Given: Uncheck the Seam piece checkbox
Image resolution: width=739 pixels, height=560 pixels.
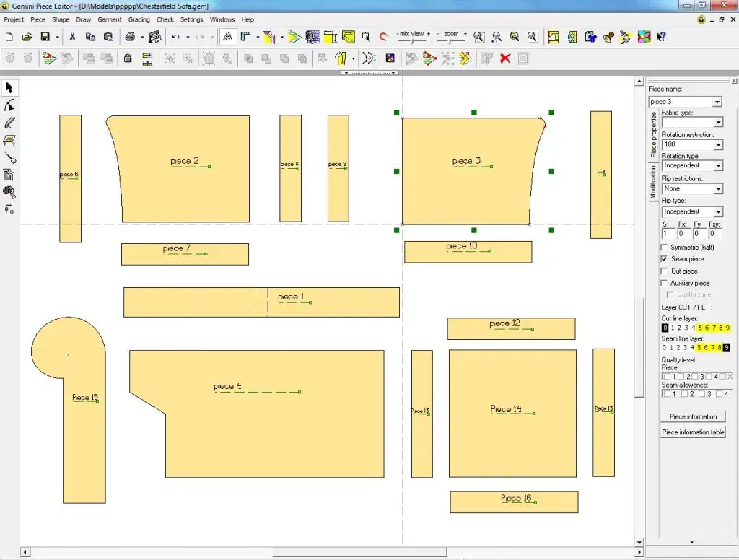Looking at the screenshot, I should (665, 259).
